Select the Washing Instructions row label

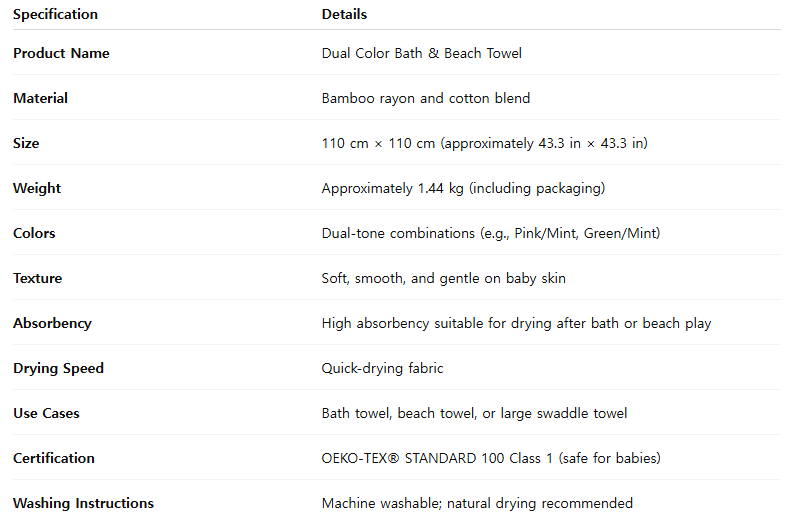pos(83,503)
